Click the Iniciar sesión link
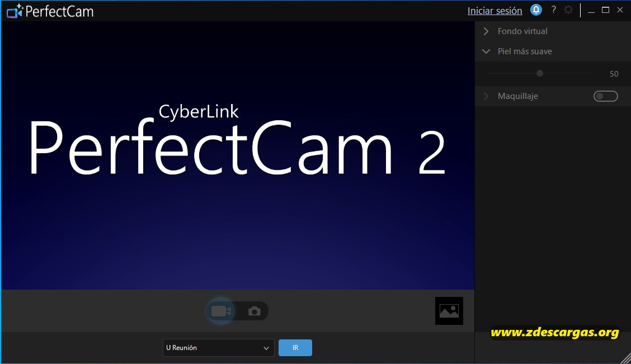 point(495,11)
